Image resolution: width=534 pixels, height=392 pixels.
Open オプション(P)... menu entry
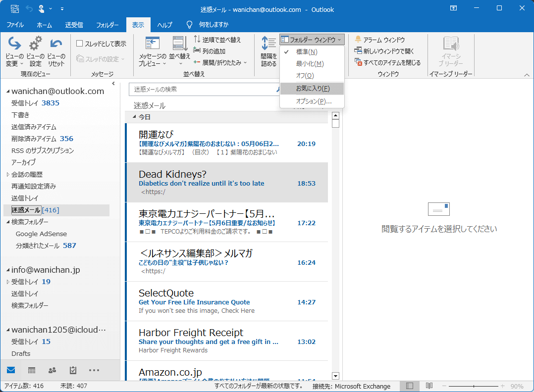312,101
